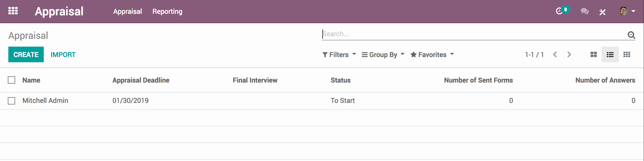
Task: Switch to list view
Action: coord(610,54)
